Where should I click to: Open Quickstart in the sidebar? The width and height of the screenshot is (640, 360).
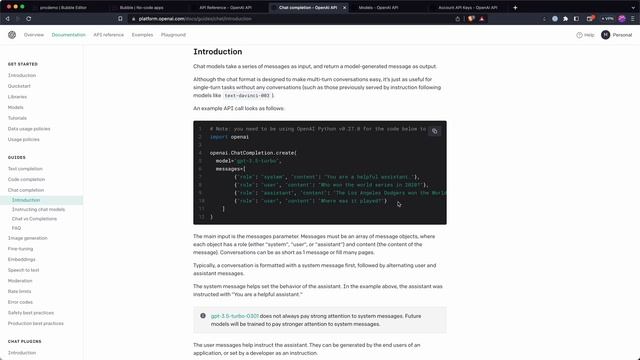point(19,86)
